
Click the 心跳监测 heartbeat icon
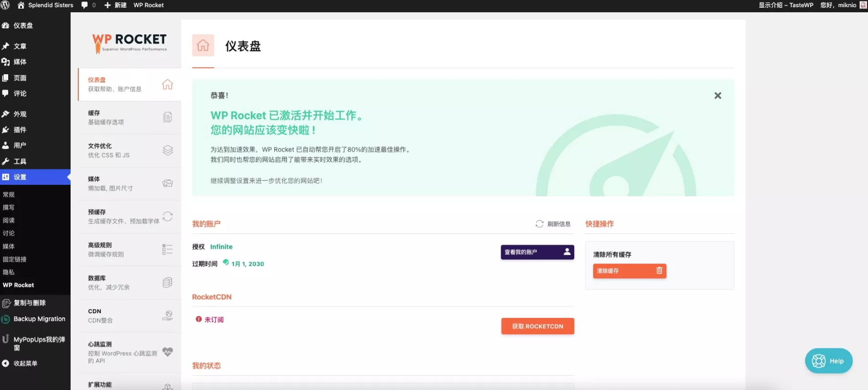pyautogui.click(x=167, y=352)
